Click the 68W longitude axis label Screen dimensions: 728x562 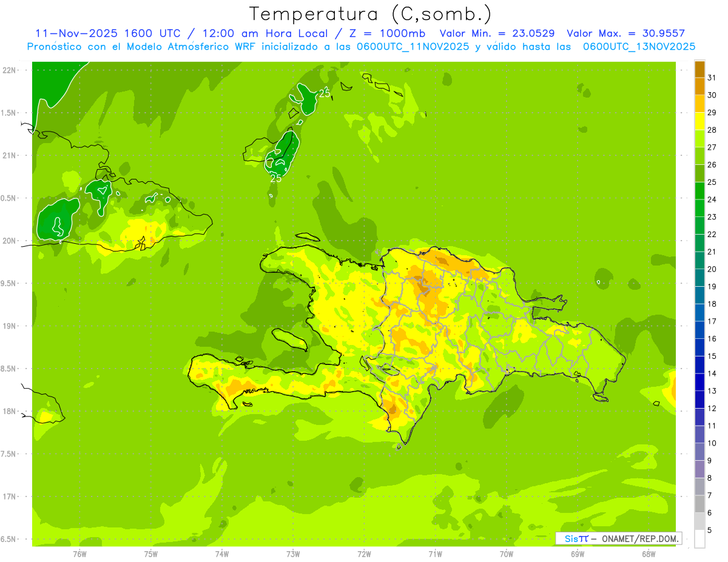[649, 554]
